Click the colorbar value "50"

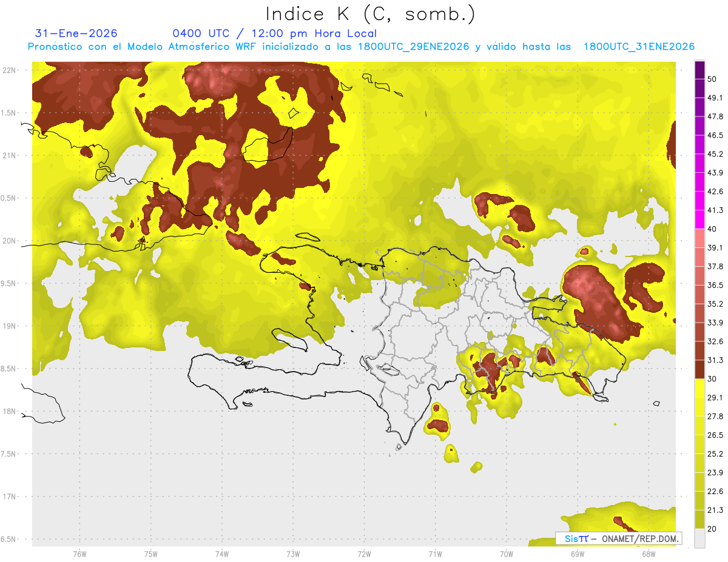(712, 79)
